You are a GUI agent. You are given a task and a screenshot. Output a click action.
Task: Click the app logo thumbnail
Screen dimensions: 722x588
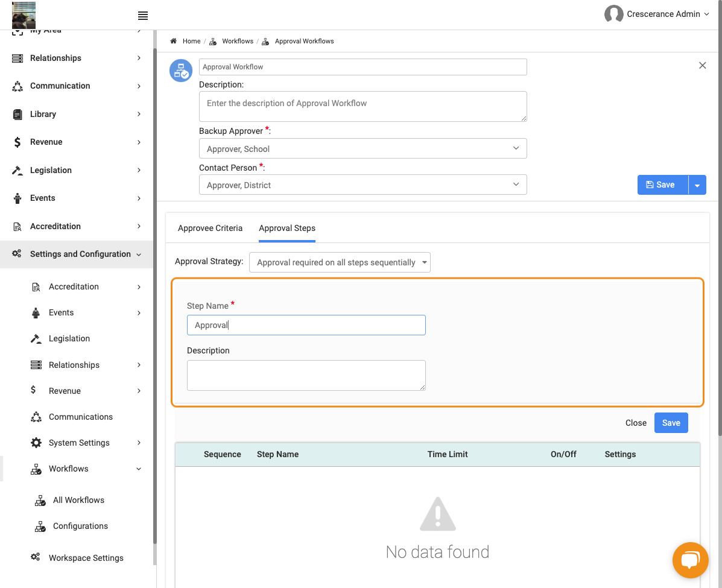tap(24, 14)
